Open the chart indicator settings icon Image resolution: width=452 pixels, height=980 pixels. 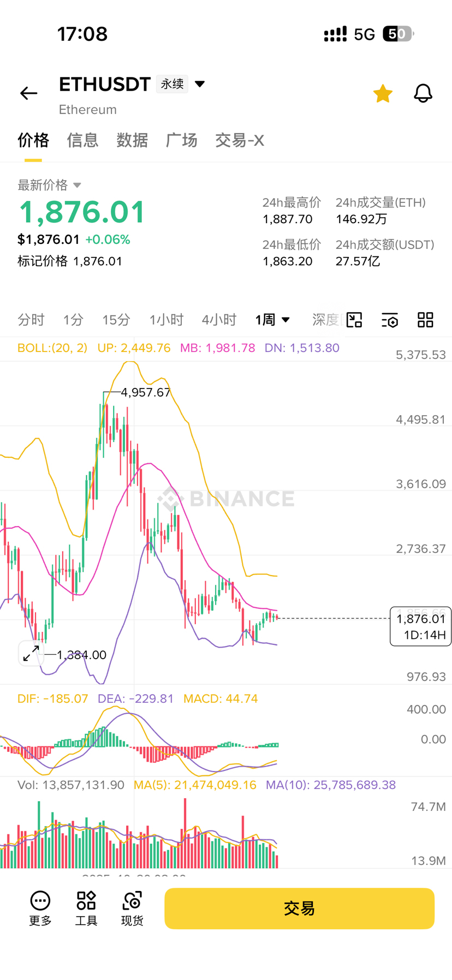(390, 320)
